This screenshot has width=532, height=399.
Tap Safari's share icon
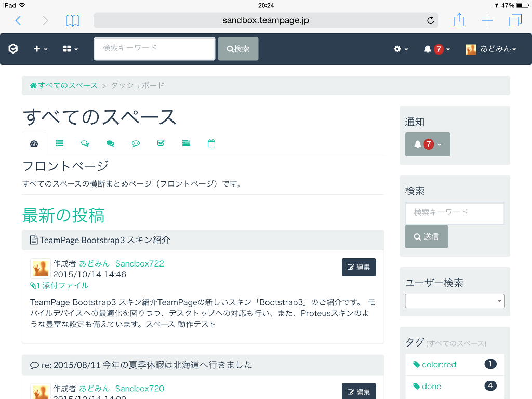459,20
